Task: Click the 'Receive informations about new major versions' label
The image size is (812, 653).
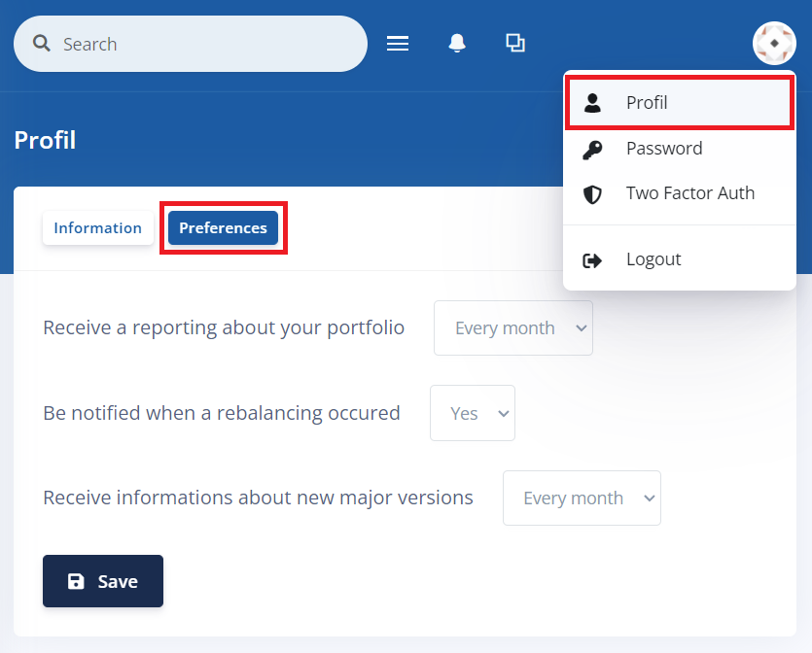Action: [258, 498]
